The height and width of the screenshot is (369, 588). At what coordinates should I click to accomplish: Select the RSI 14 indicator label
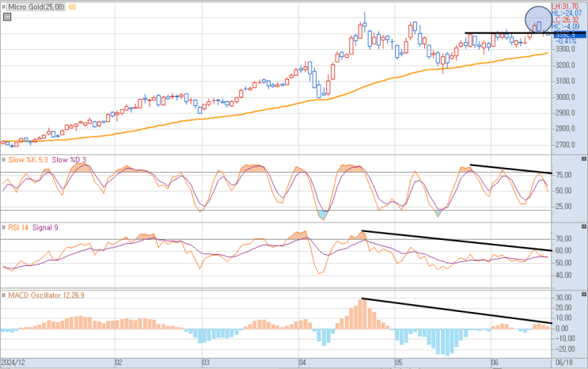point(18,227)
